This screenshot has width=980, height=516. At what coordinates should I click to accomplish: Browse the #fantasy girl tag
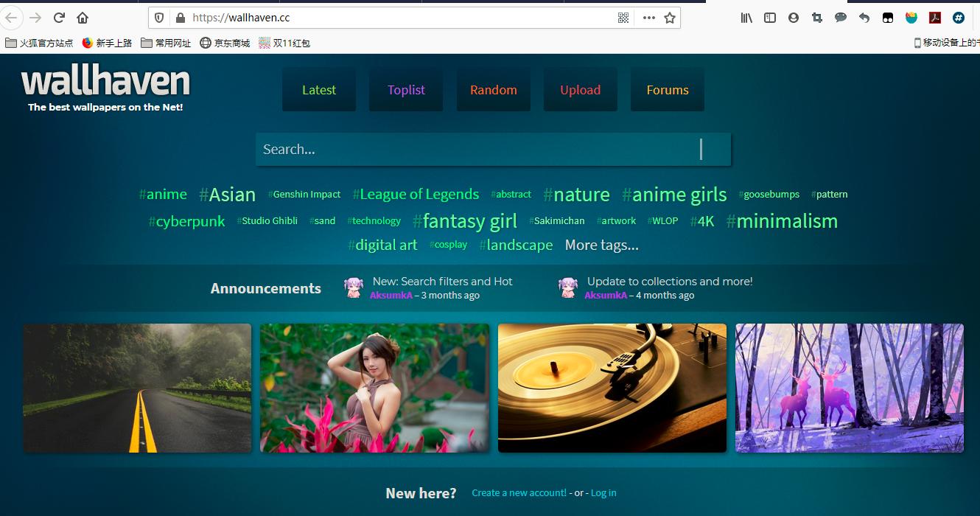click(465, 221)
